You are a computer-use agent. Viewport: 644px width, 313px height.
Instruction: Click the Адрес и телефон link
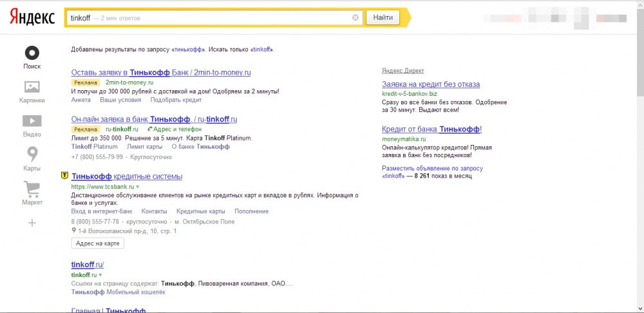[x=178, y=129]
